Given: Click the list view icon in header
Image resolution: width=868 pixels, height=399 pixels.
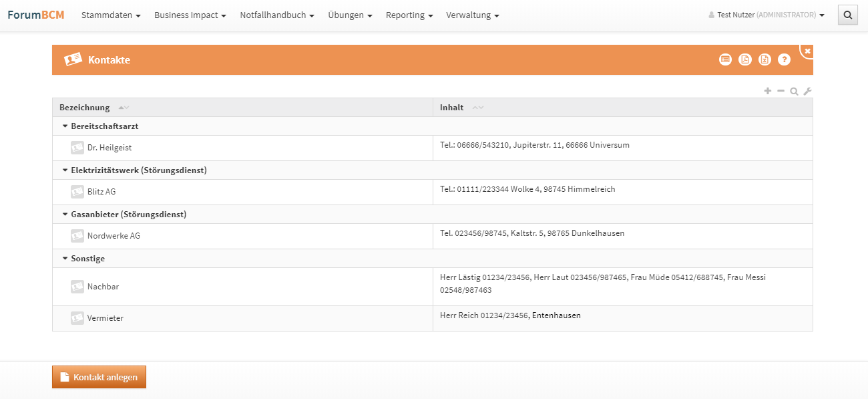Looking at the screenshot, I should [725, 59].
